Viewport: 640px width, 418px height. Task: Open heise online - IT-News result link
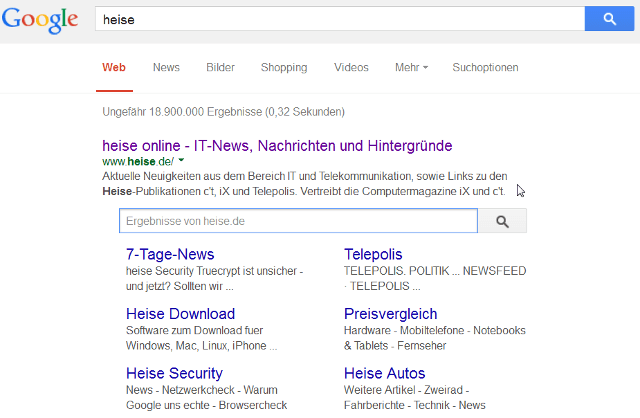277,146
